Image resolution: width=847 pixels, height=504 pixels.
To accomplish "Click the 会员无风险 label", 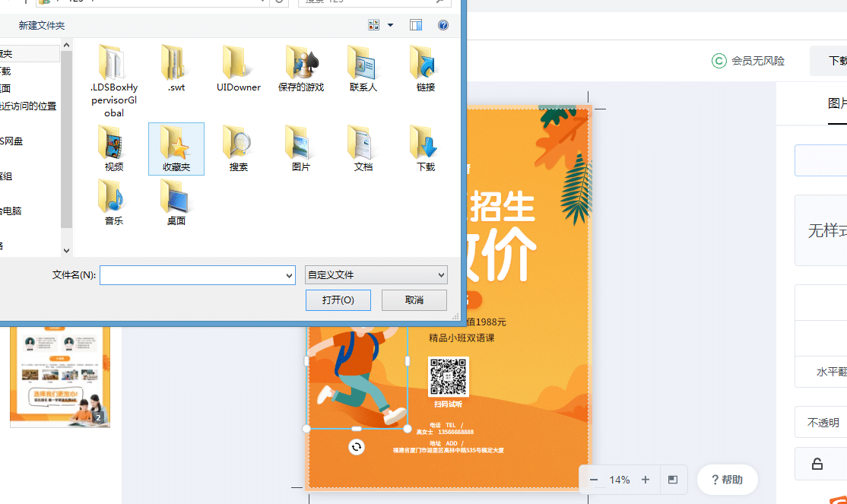I will tap(758, 61).
